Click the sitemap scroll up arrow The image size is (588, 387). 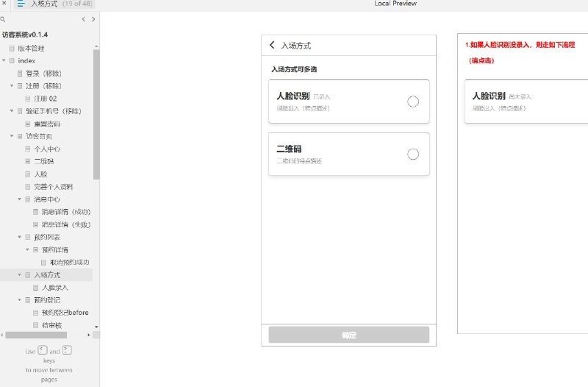coord(96,46)
